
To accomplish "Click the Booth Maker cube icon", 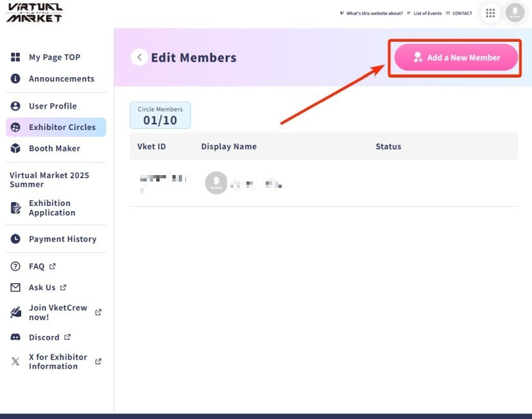I will [16, 149].
